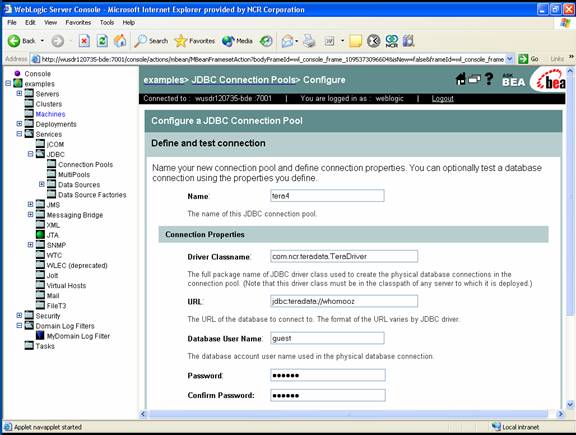Open the Edit menu
This screenshot has height=435, width=576.
(x=30, y=22)
